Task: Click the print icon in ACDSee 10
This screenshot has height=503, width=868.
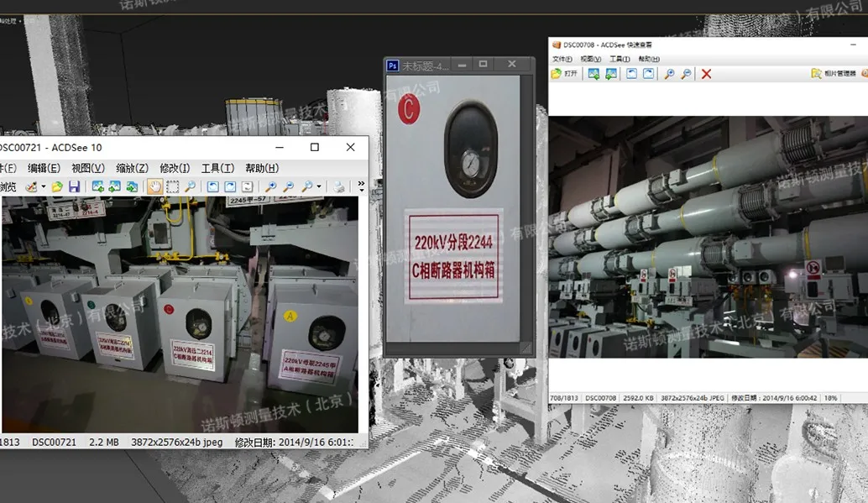Action: tap(339, 186)
